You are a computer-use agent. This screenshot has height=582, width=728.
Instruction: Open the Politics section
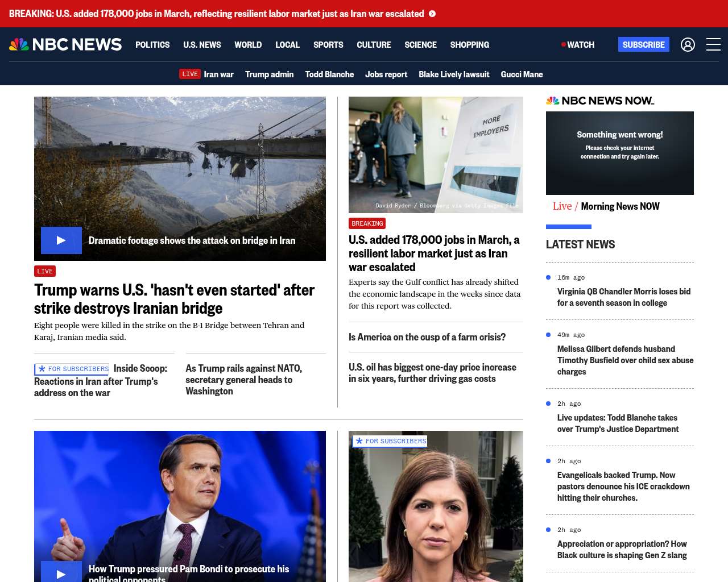[x=152, y=44]
